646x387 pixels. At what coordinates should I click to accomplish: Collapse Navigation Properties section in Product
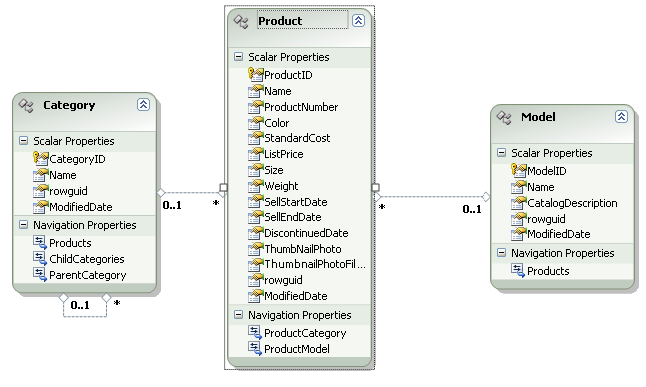tap(238, 314)
